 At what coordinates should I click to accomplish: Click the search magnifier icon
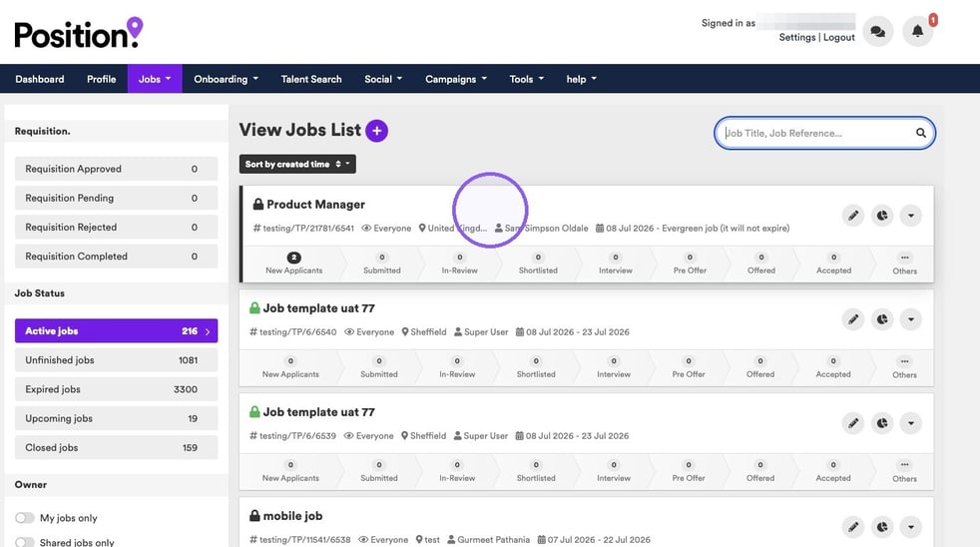point(921,133)
